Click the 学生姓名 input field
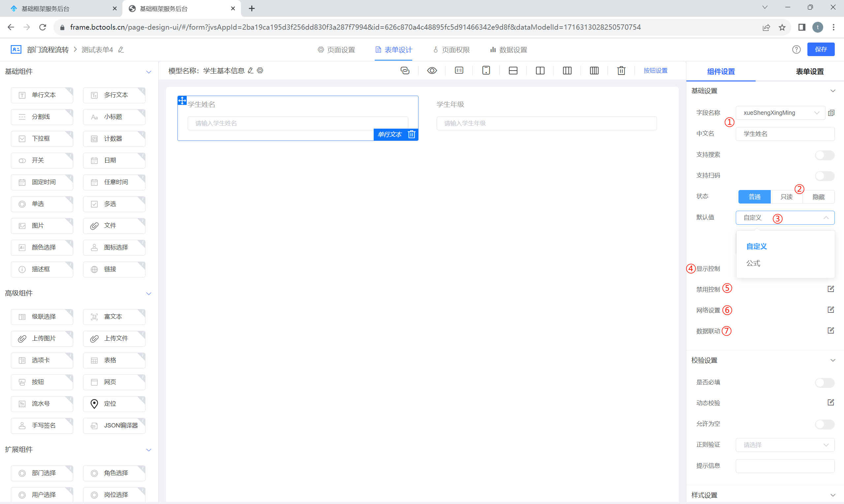Image resolution: width=844 pixels, height=504 pixels. click(x=298, y=123)
